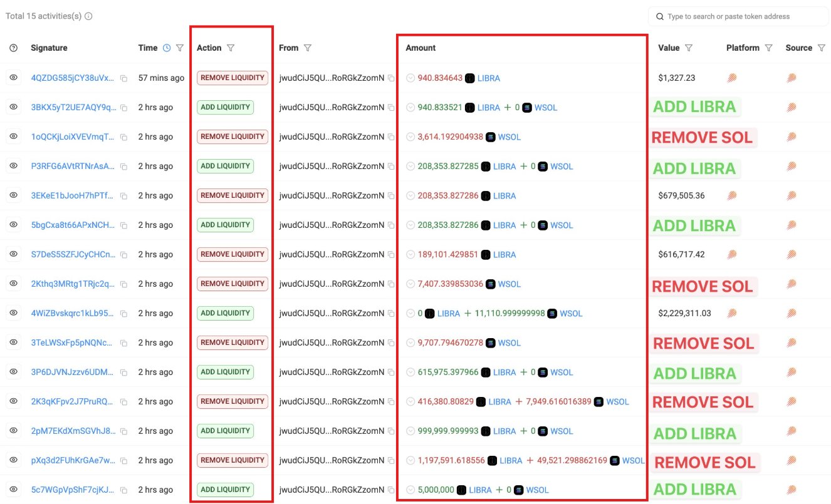
Task: Click the source icon in the $679,505.36 row
Action: click(x=792, y=196)
